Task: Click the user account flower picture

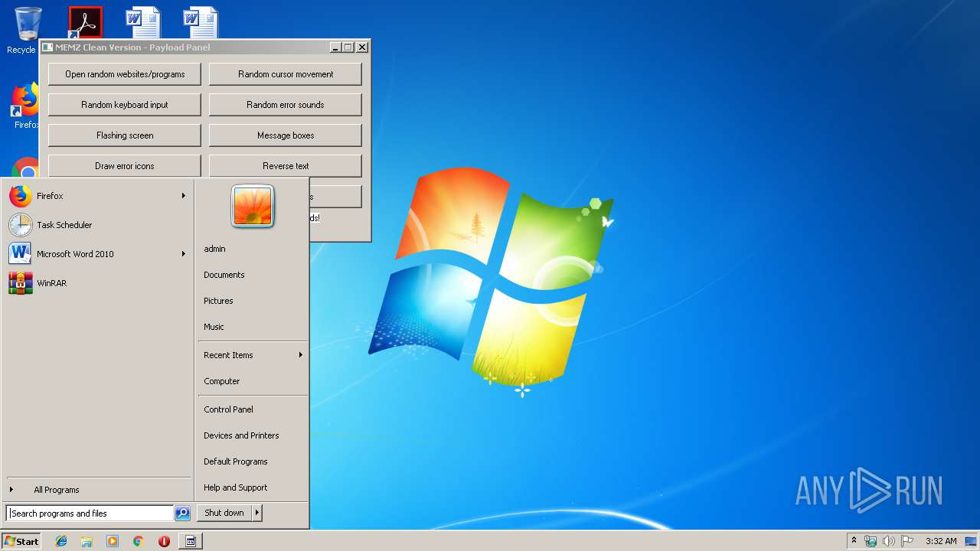Action: click(253, 207)
